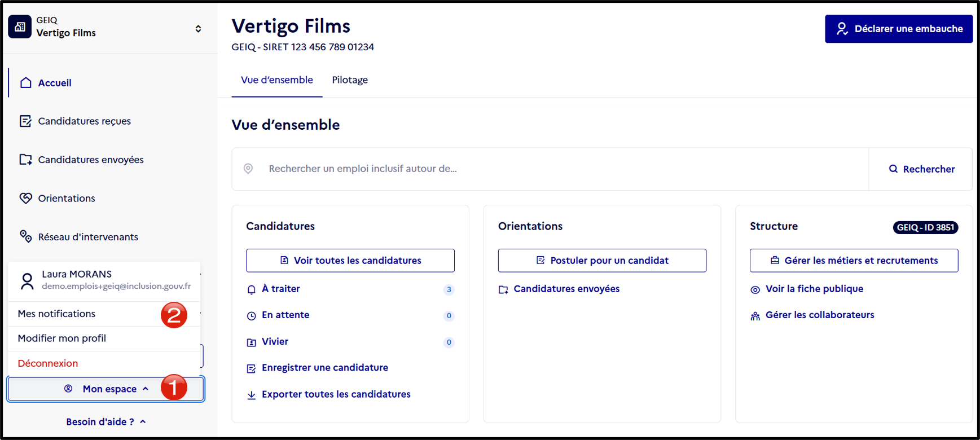Click the home icon next to Accueil

(25, 83)
